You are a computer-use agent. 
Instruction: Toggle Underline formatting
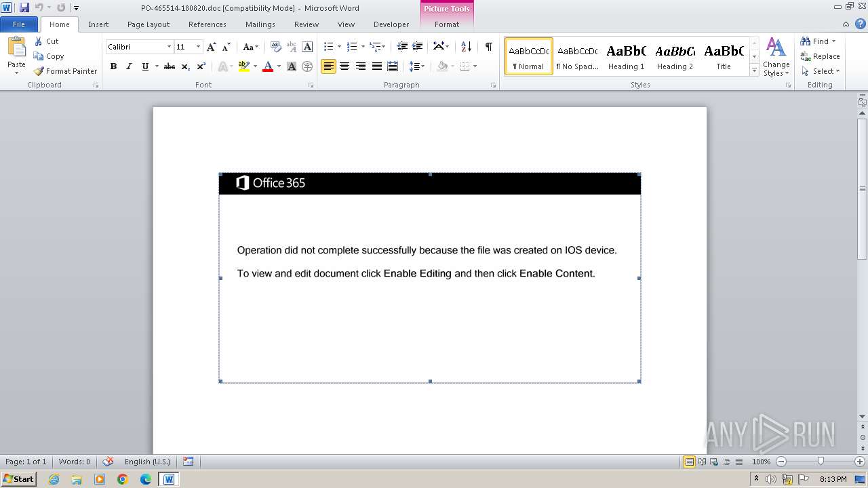point(145,66)
